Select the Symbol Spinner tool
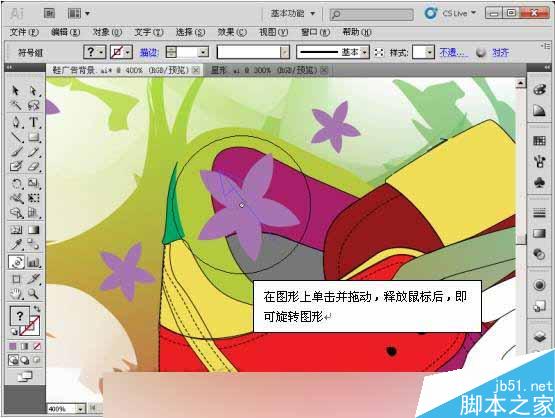Viewport: 555px width, 418px height. pyautogui.click(x=16, y=262)
